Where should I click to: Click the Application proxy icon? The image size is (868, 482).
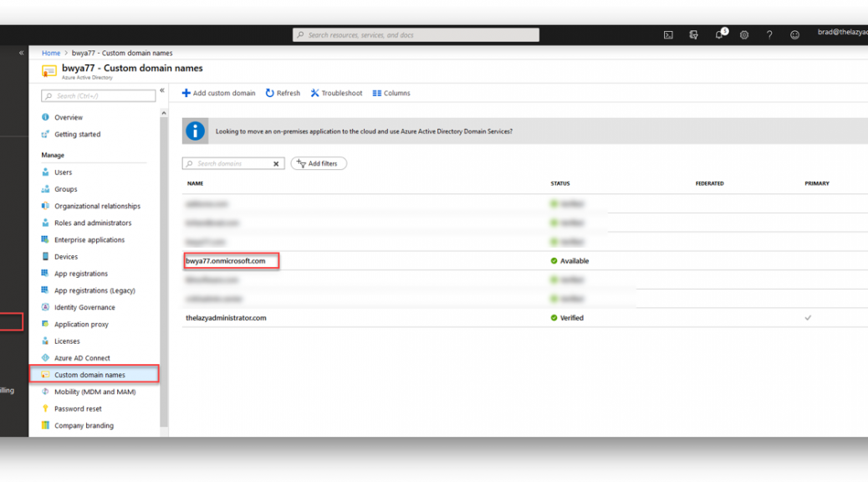(x=45, y=324)
